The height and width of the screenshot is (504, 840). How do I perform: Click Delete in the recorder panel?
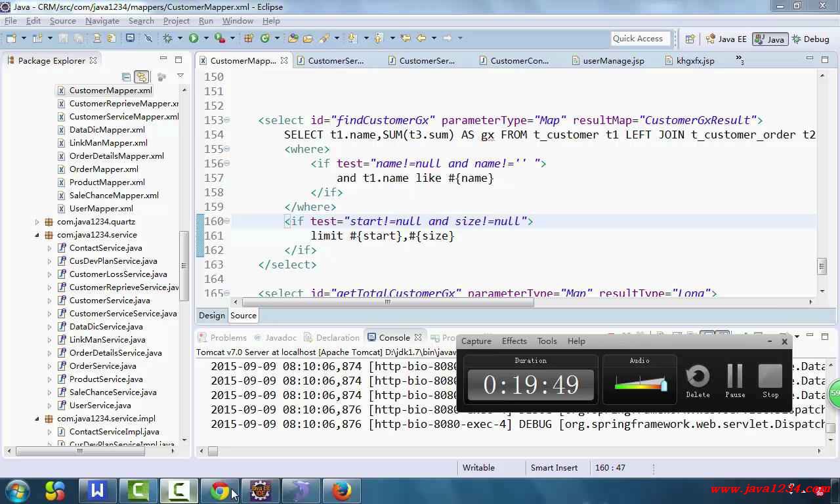(x=698, y=381)
